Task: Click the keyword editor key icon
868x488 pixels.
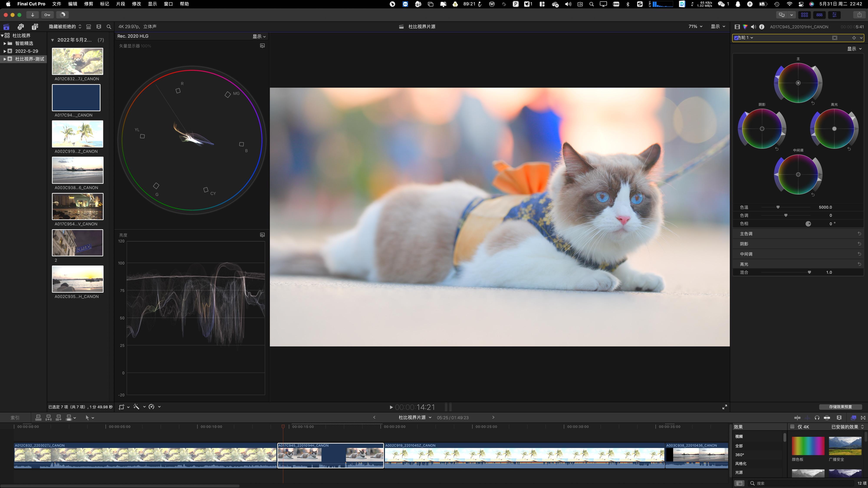Action: click(x=47, y=15)
